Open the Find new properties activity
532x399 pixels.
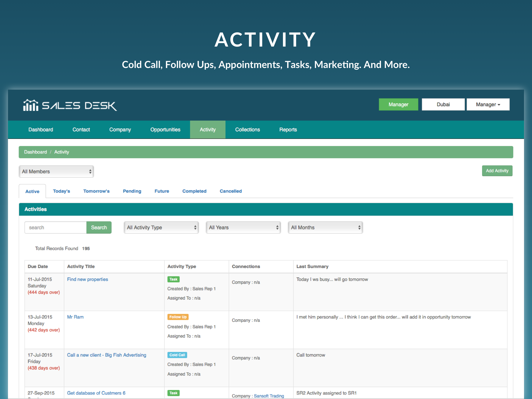88,279
